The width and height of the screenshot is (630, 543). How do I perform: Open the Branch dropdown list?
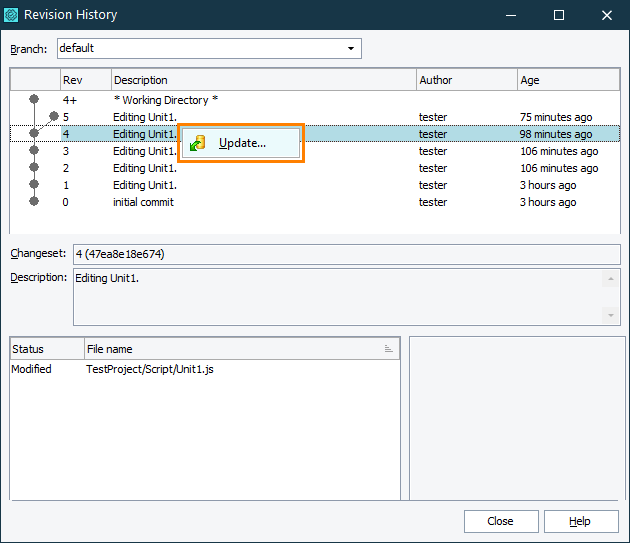pyautogui.click(x=350, y=48)
